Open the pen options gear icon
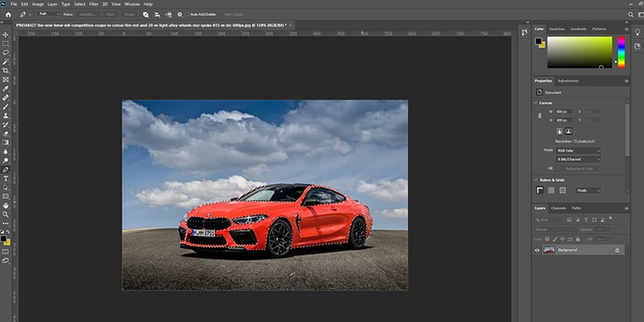The image size is (644, 322). (180, 14)
